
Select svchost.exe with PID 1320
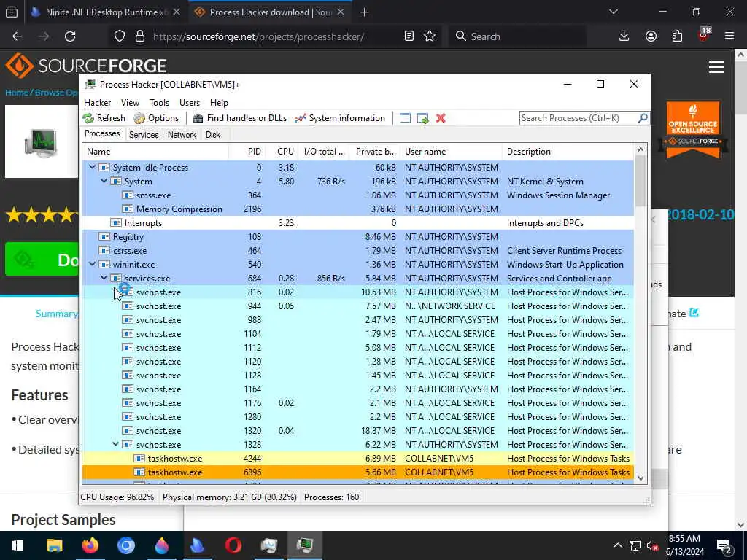coord(357,430)
